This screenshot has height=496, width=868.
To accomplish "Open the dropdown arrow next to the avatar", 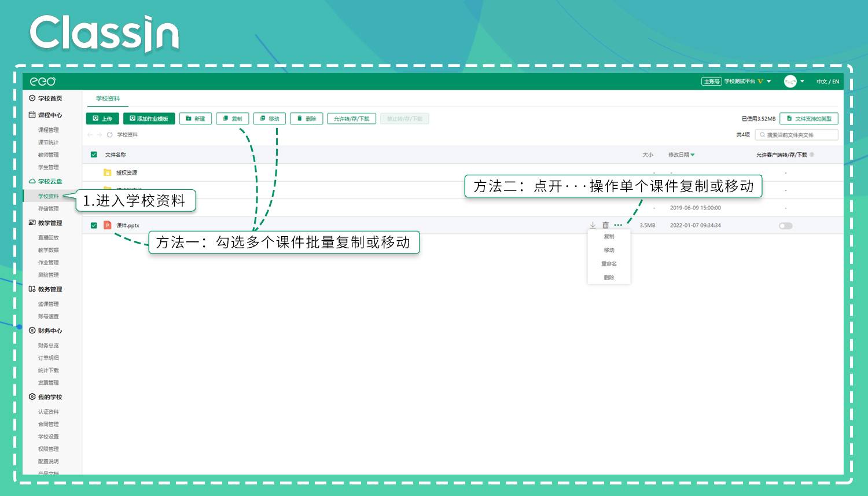I will click(x=802, y=82).
